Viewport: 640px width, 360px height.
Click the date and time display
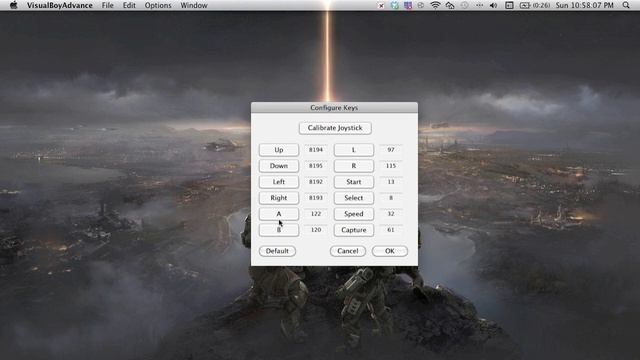pyautogui.click(x=584, y=5)
